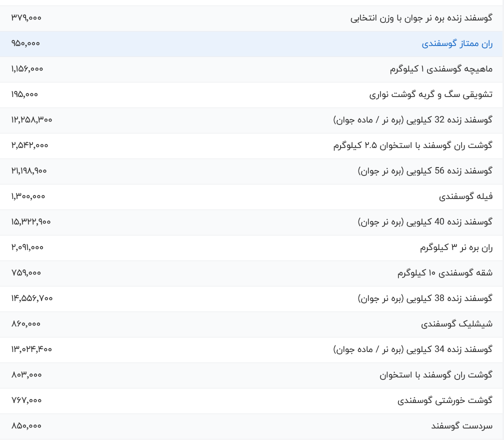Click گوسفند زنده بره نر جوان با وزن انتخابی
This screenshot has height=440, width=504.
coord(421,18)
